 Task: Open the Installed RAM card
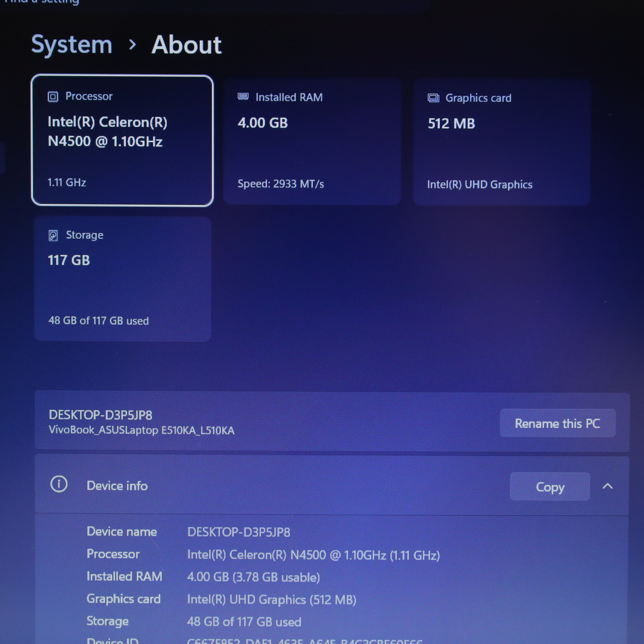click(x=312, y=142)
